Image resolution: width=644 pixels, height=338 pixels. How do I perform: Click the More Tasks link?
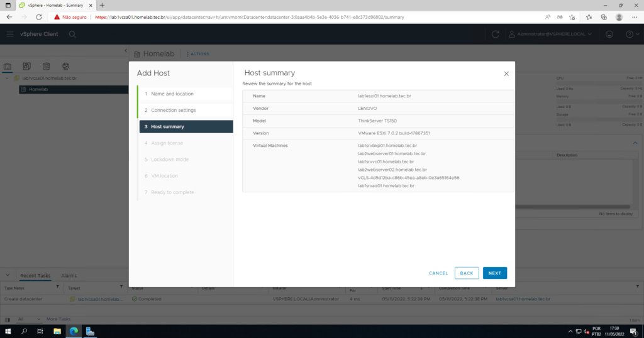point(58,319)
